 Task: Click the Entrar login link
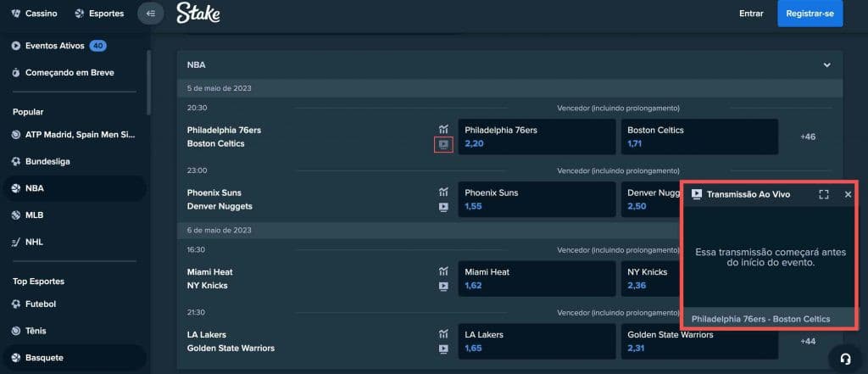751,14
